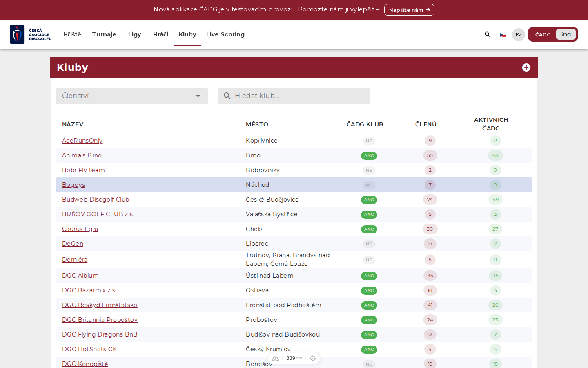The height and width of the screenshot is (368, 588).
Task: Switch toggle to ČADG mode
Action: coord(543,34)
